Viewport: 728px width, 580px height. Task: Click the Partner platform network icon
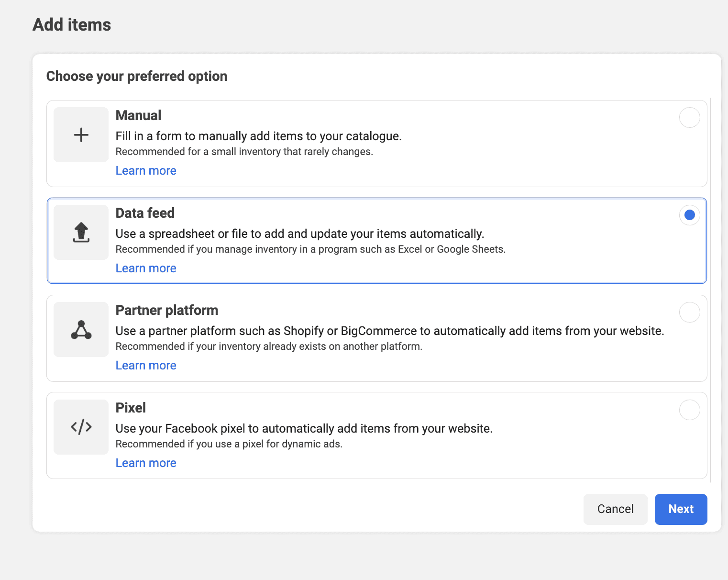point(81,329)
